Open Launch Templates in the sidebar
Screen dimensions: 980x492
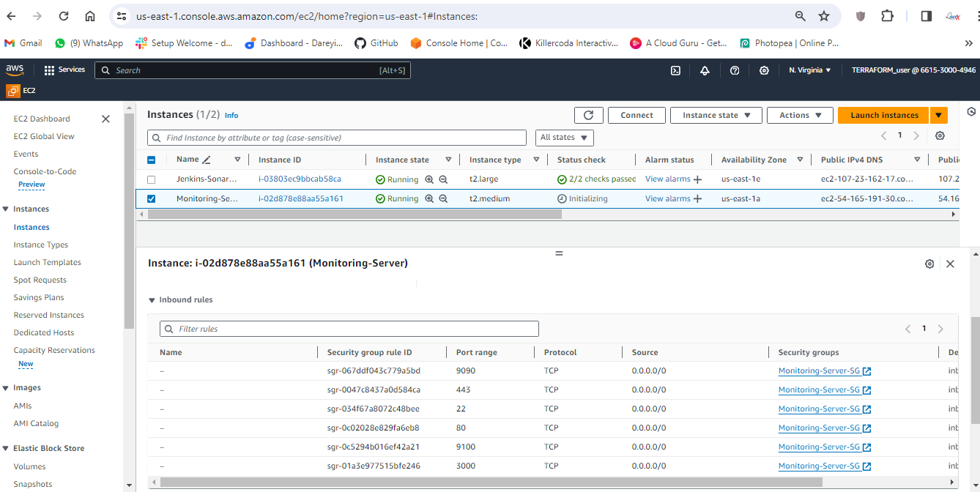point(47,262)
